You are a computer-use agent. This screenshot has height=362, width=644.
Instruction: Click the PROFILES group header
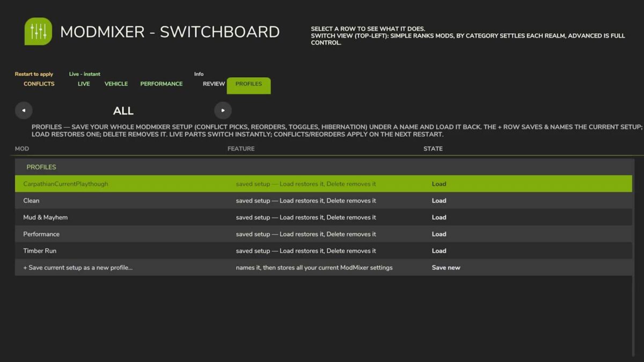tap(41, 167)
